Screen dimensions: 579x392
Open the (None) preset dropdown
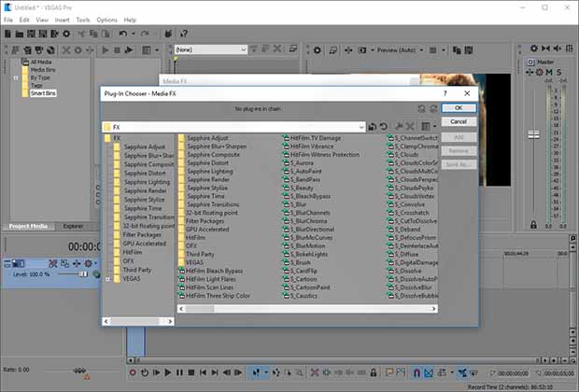[x=243, y=49]
